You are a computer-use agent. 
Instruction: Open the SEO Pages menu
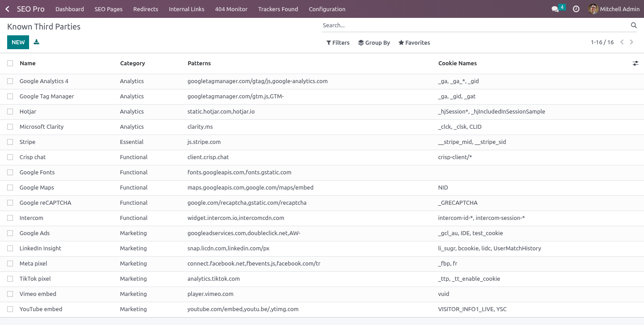click(108, 9)
